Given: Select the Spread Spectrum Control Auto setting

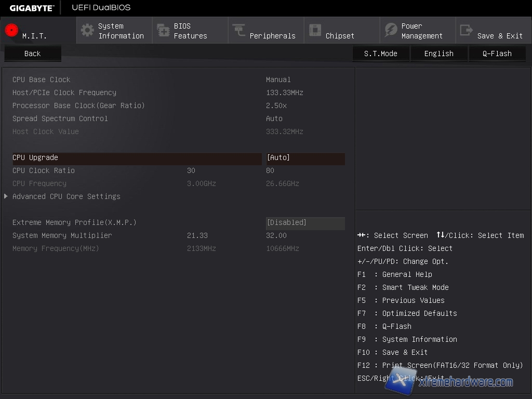Looking at the screenshot, I should pos(274,118).
